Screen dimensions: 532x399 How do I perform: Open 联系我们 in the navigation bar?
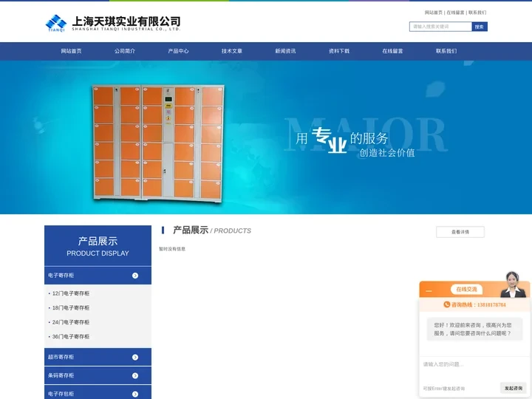click(446, 51)
